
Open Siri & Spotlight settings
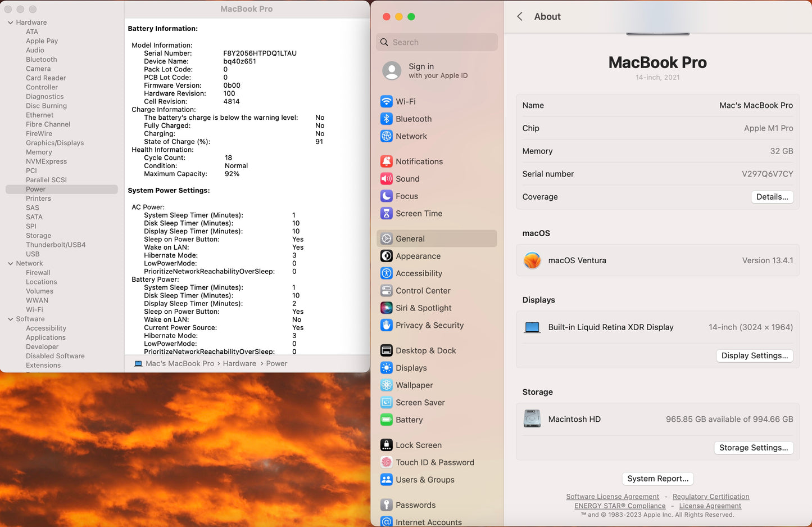coord(424,308)
